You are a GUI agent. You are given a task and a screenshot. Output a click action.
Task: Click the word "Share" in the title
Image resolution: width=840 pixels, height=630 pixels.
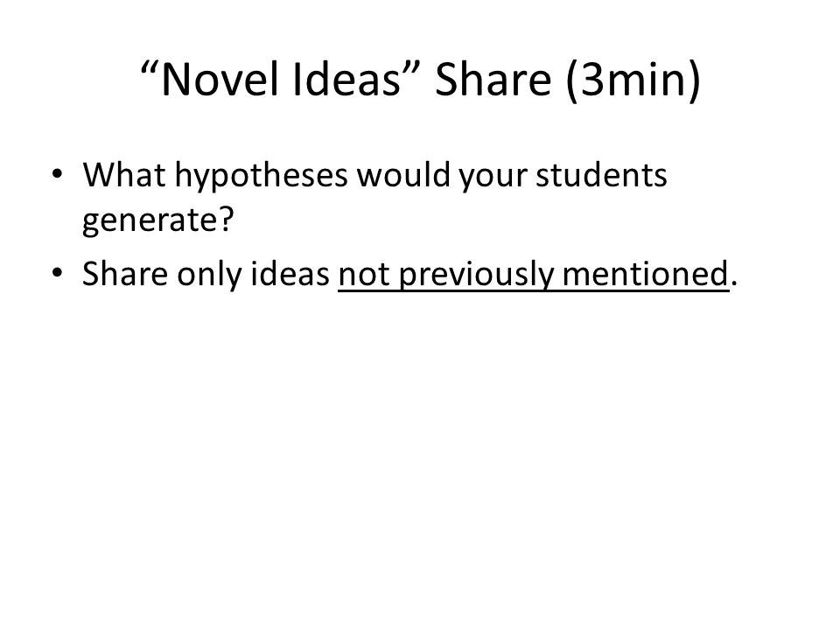493,80
